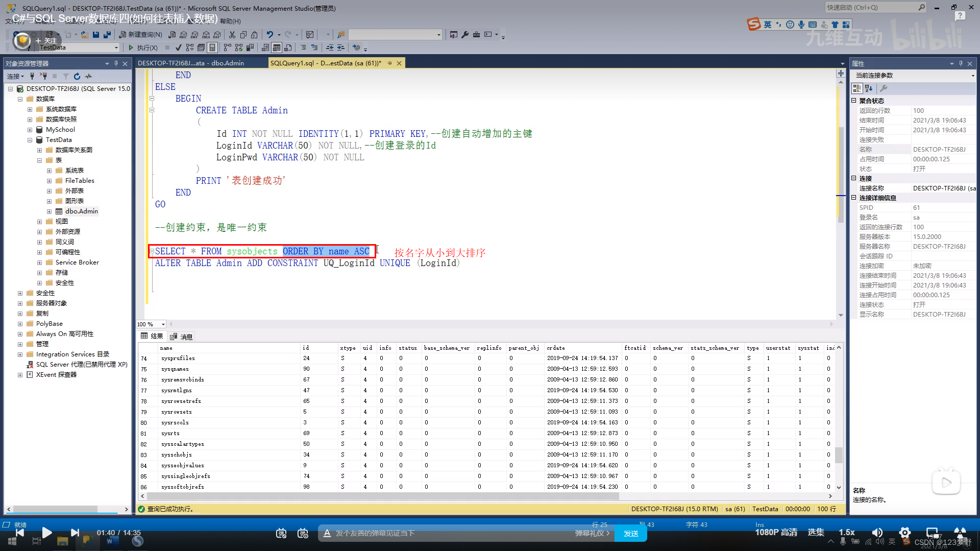980x551 pixels.
Task: Click the Copy icon in toolbar
Action: (x=243, y=35)
